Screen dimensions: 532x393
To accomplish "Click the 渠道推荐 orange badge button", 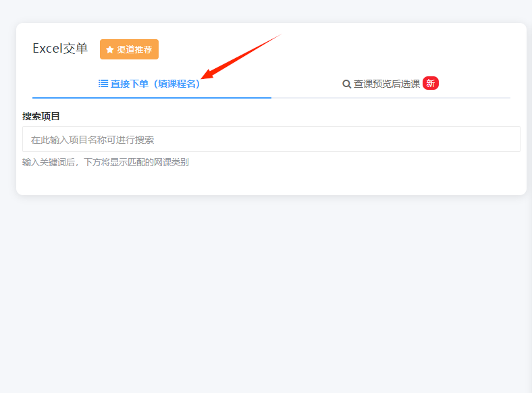I will 129,49.
